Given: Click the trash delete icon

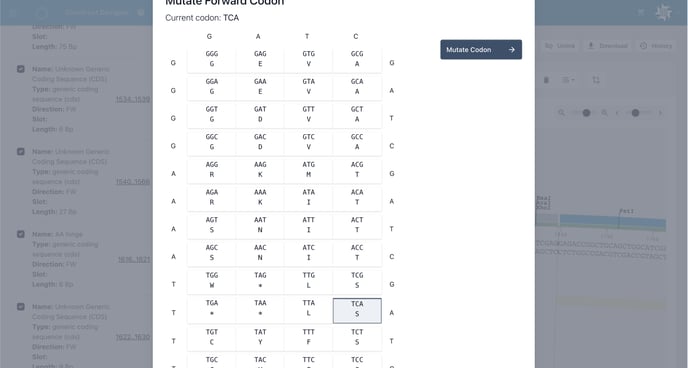Looking at the screenshot, I should pyautogui.click(x=546, y=80).
